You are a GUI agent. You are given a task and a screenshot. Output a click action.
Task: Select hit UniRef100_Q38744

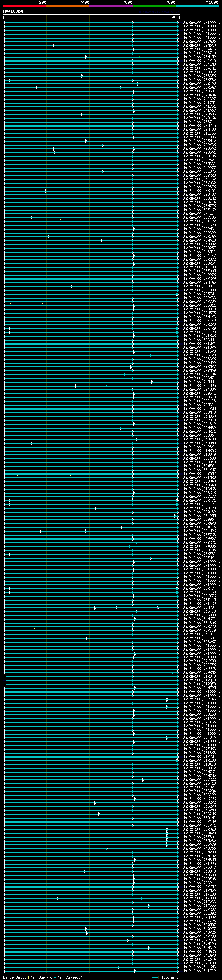point(199,122)
